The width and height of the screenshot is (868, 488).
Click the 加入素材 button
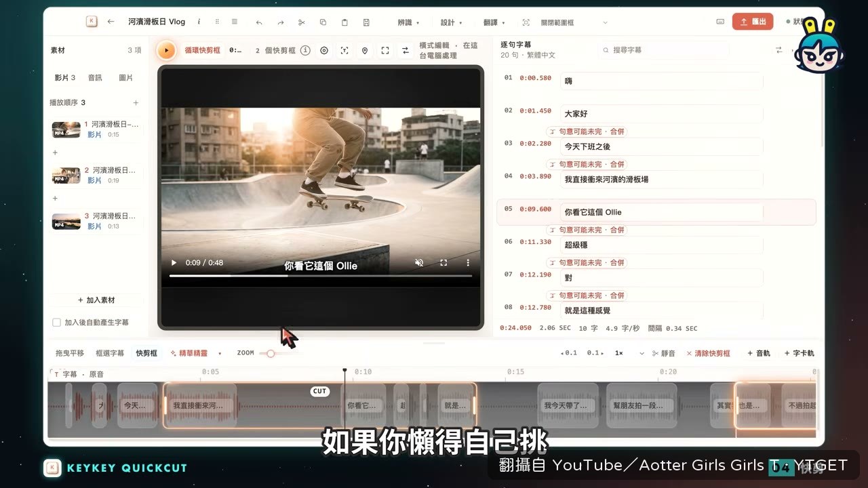[96, 300]
